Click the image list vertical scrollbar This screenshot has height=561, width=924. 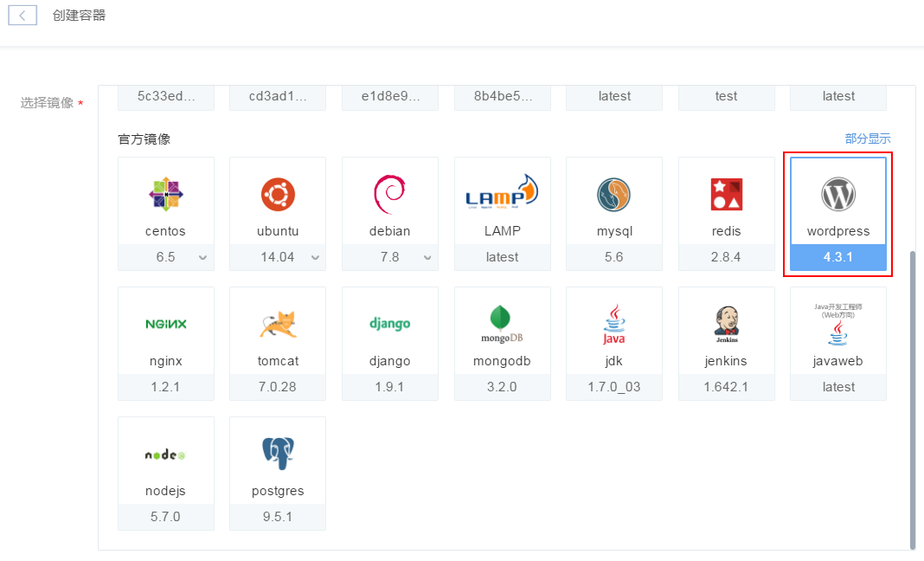click(x=913, y=398)
